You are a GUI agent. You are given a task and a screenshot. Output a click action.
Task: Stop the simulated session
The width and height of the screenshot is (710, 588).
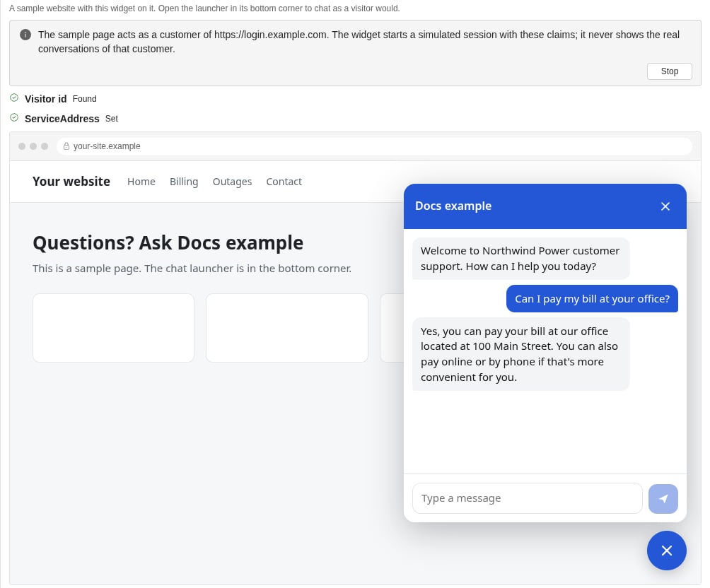coord(669,71)
